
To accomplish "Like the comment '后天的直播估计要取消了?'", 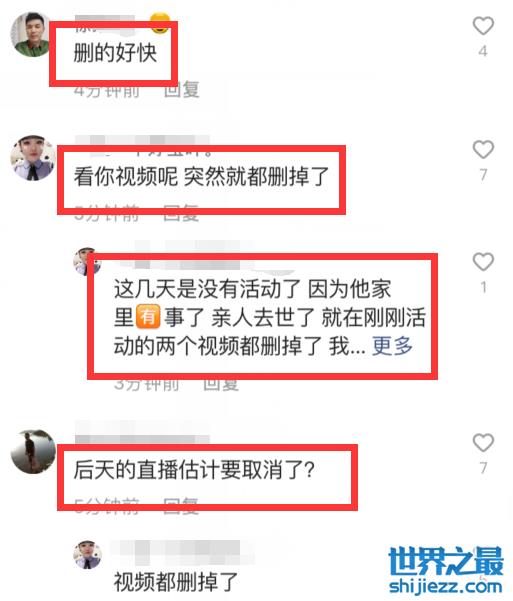I will (483, 443).
